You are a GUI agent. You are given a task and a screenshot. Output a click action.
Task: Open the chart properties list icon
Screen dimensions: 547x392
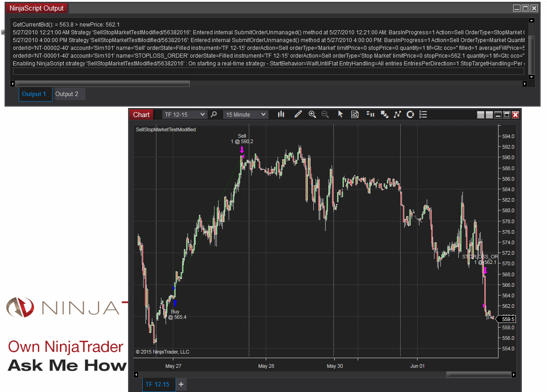[x=423, y=114]
